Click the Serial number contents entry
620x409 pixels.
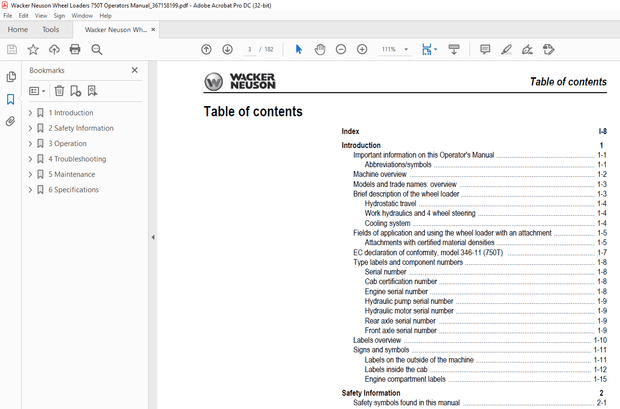point(385,272)
